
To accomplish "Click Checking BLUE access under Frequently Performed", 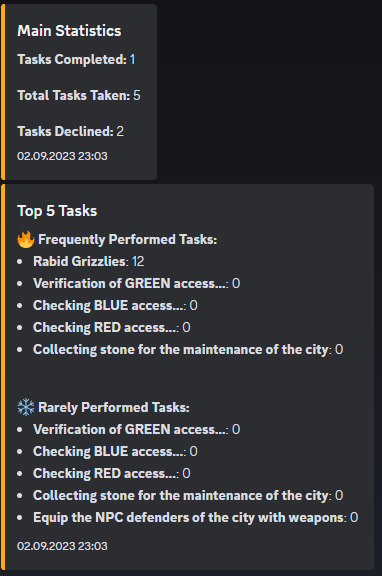I will coord(115,306).
